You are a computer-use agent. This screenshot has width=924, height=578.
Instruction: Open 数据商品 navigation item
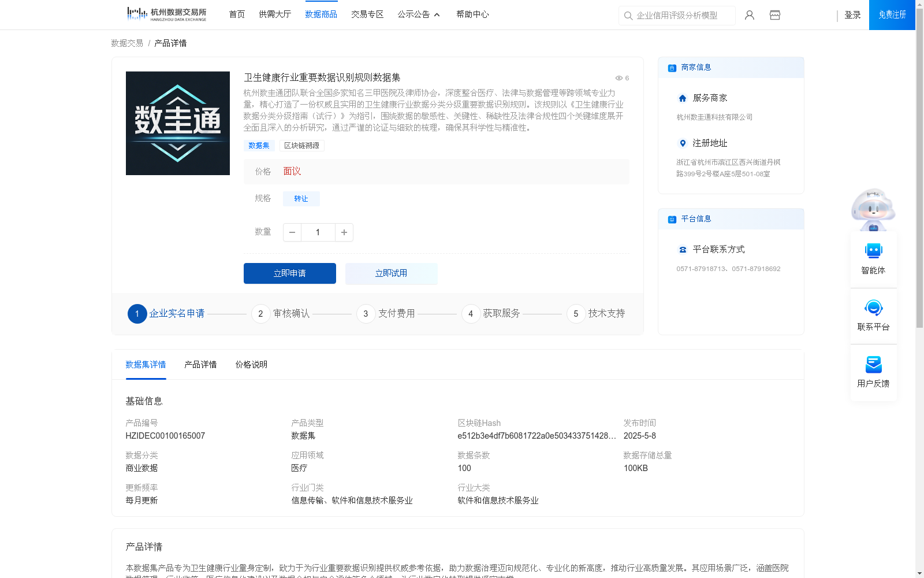pyautogui.click(x=321, y=14)
